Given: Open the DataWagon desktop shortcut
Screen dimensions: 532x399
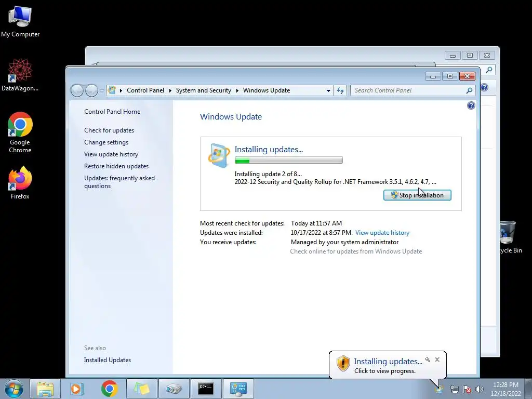Looking at the screenshot, I should coord(20,75).
